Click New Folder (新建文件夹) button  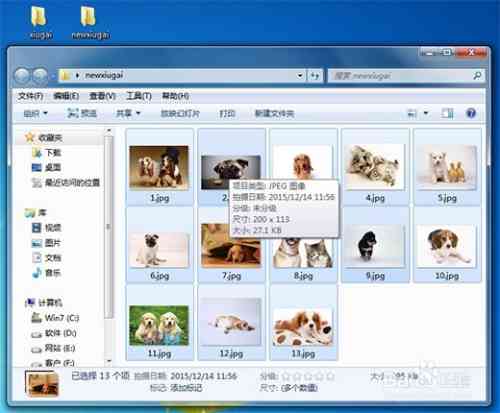274,114
